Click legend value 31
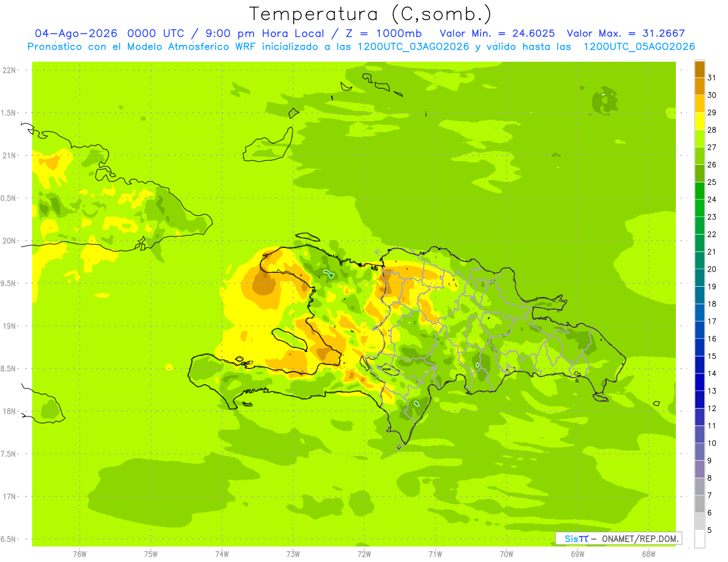This screenshot has height=562, width=728. click(x=712, y=78)
